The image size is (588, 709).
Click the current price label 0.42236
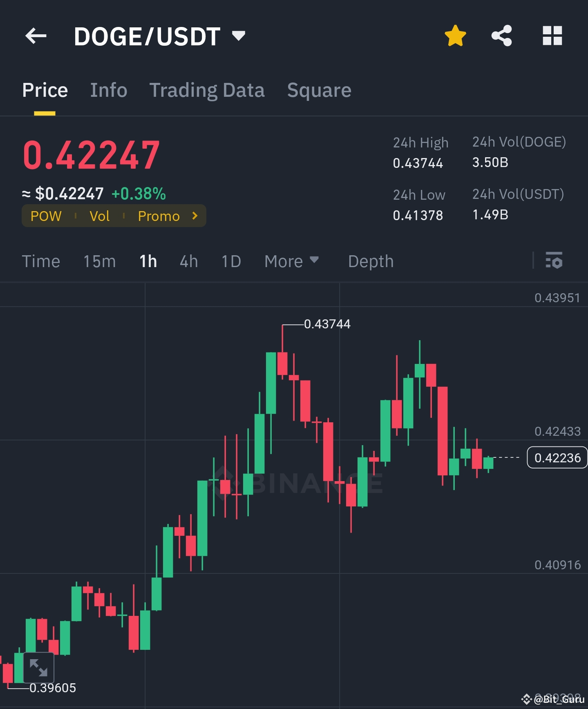point(557,458)
